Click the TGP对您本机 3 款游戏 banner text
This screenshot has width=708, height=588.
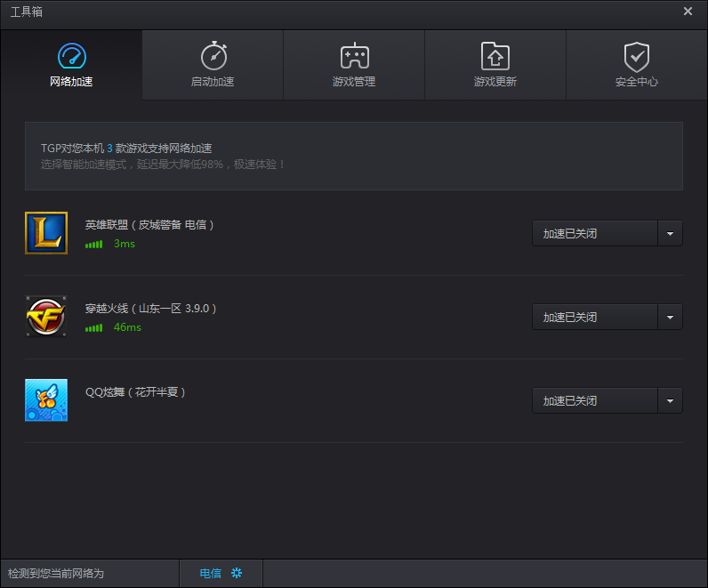point(126,149)
